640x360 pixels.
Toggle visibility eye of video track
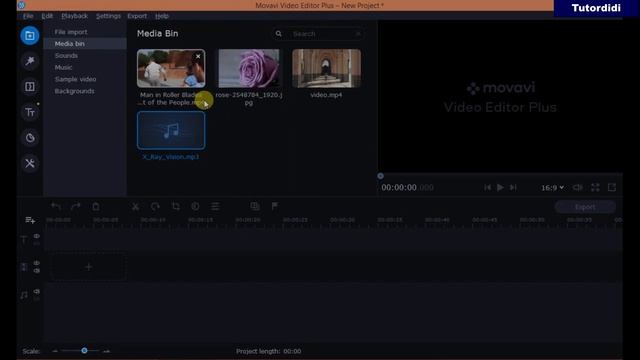click(x=37, y=263)
